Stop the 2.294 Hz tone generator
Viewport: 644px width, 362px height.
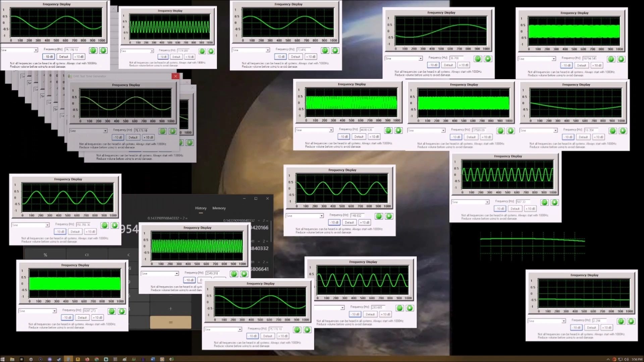point(631,321)
